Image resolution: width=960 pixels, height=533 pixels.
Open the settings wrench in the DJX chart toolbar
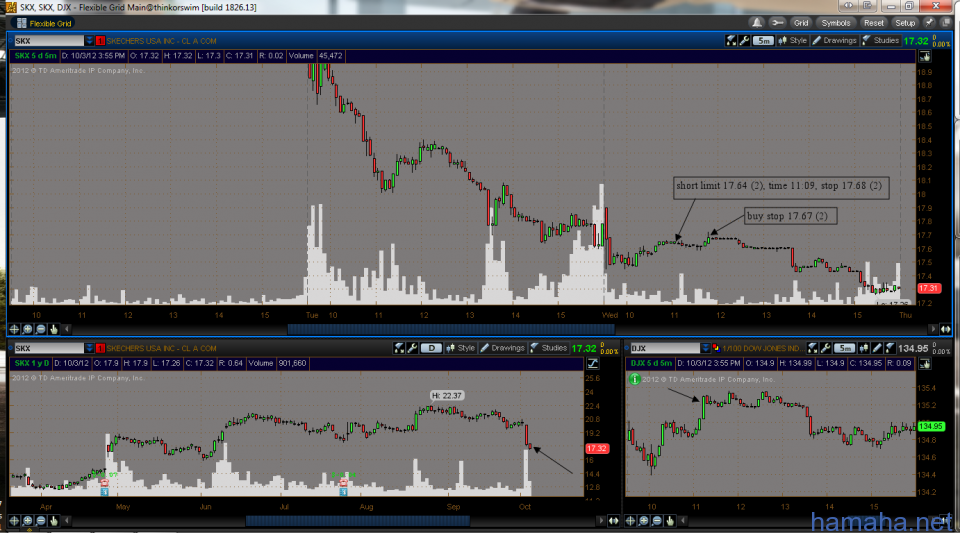(x=825, y=348)
